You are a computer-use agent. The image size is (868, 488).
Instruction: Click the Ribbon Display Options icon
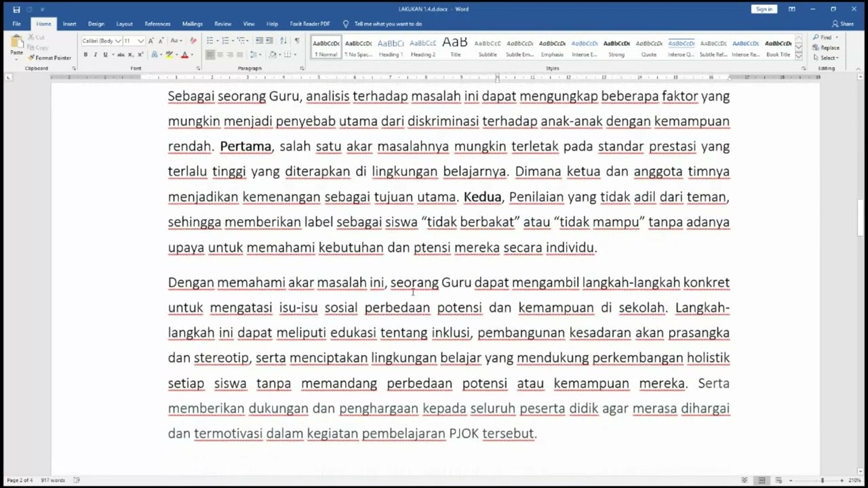click(791, 9)
